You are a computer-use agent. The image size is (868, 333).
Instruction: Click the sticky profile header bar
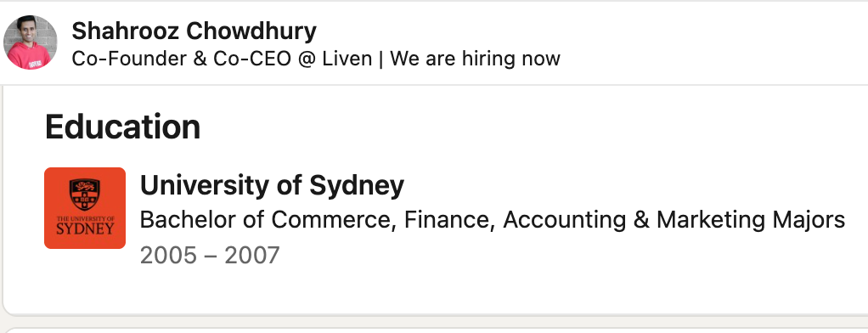(x=434, y=43)
